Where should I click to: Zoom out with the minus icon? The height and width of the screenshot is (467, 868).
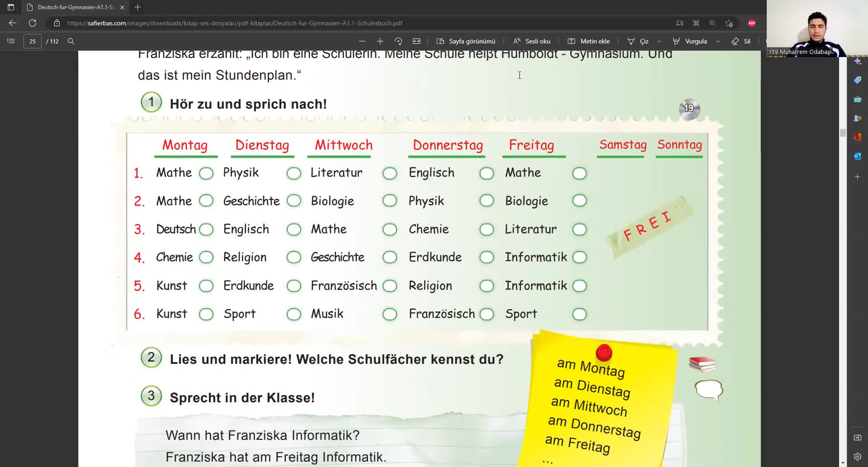362,41
